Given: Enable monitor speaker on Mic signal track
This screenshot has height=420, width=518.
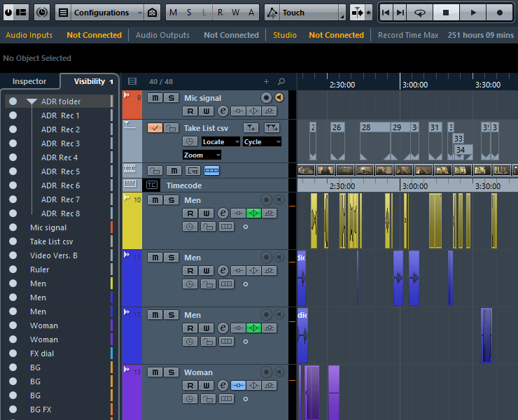Looking at the screenshot, I should [279, 98].
